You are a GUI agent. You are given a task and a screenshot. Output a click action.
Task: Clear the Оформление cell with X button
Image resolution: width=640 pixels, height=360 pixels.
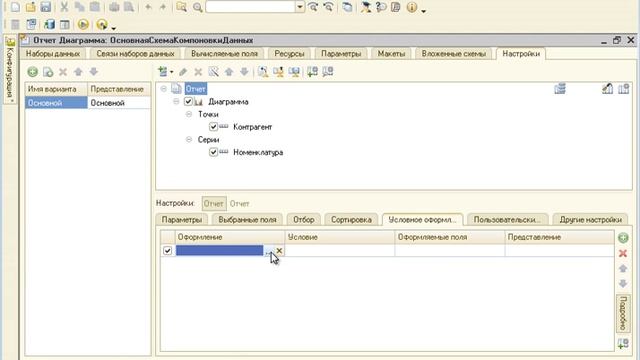(x=279, y=251)
